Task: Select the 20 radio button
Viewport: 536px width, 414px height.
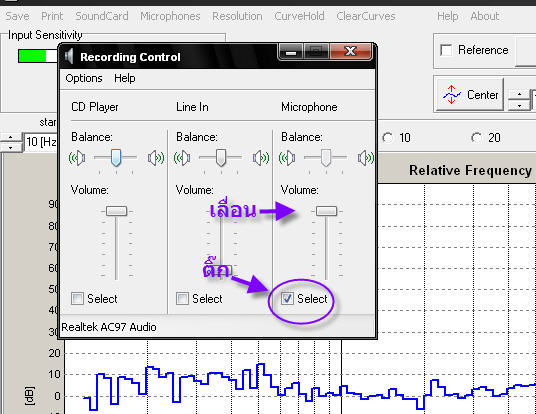Action: pyautogui.click(x=476, y=138)
